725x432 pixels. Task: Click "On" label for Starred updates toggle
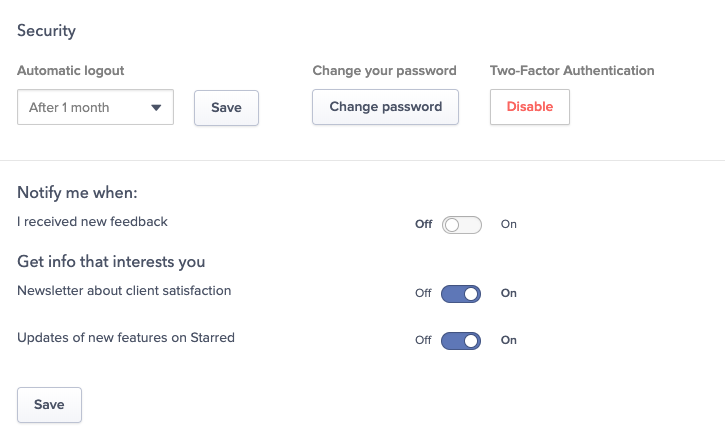click(509, 340)
